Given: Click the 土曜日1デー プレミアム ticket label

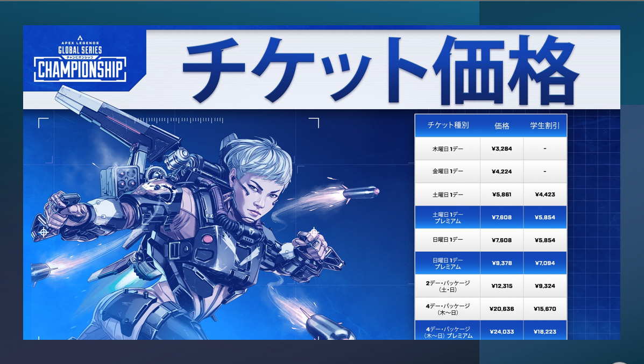Looking at the screenshot, I should (447, 218).
